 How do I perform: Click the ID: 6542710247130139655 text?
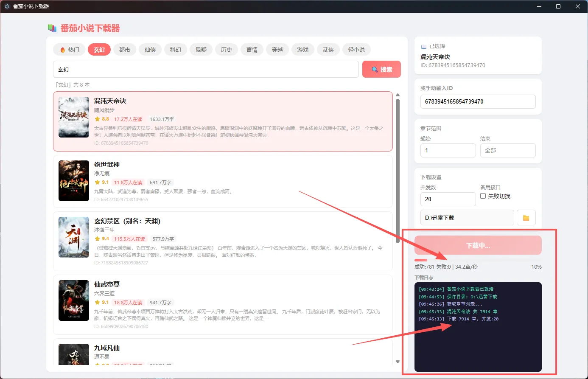(x=121, y=199)
